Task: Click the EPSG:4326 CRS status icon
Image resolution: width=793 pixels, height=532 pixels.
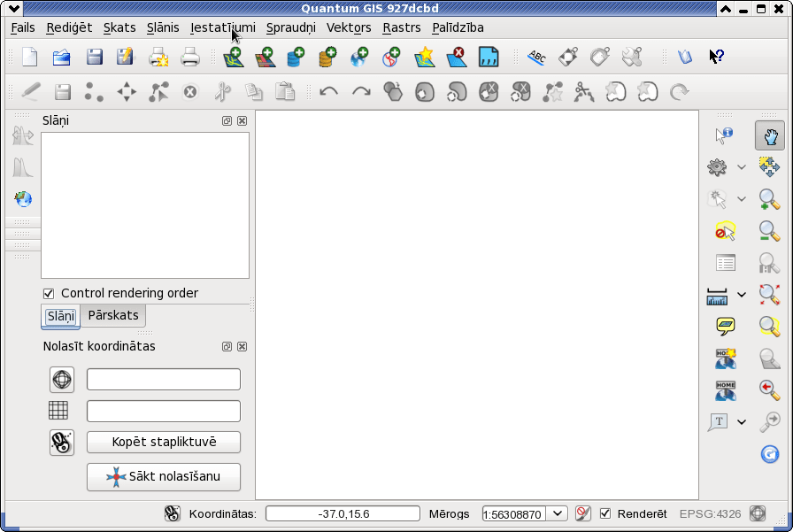Action: click(x=758, y=513)
